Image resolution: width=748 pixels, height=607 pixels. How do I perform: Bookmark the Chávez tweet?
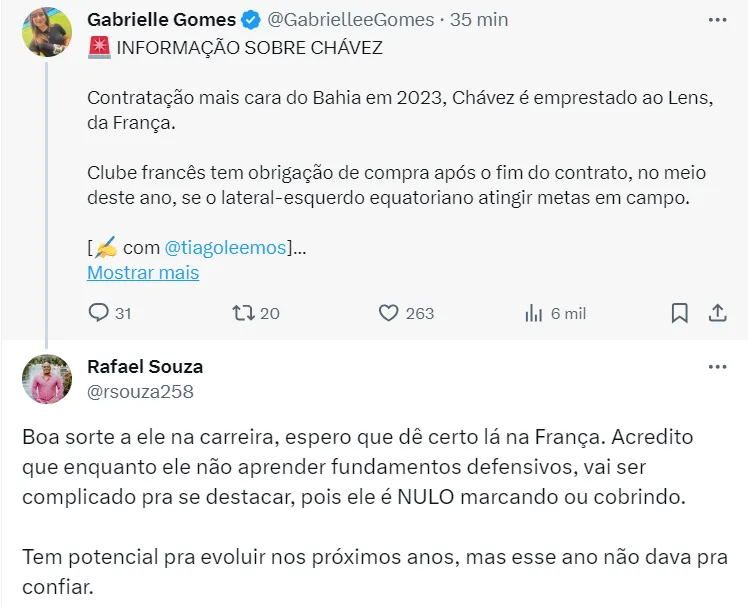click(679, 313)
